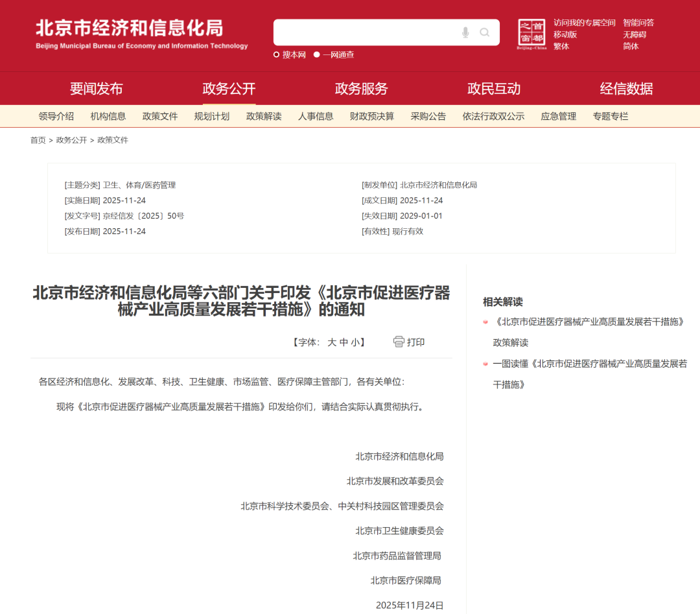Click 政策文件 in the breadcrumb
700x614 pixels.
(x=113, y=140)
